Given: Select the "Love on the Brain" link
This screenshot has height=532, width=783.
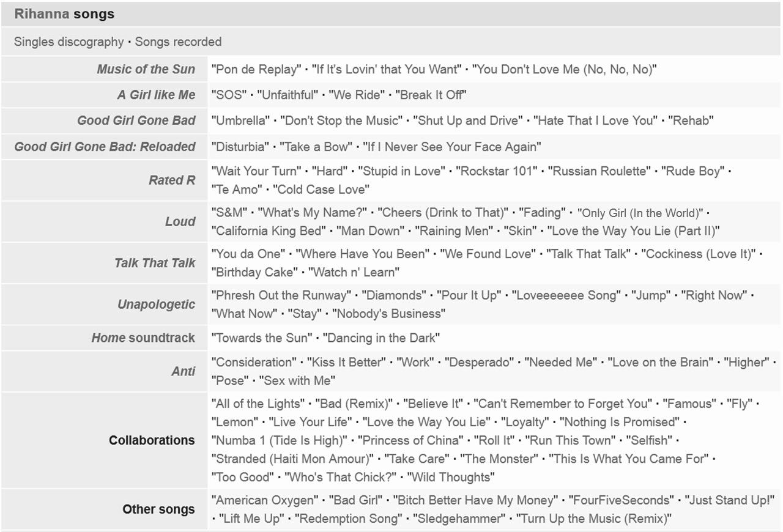Looking at the screenshot, I should [x=659, y=363].
